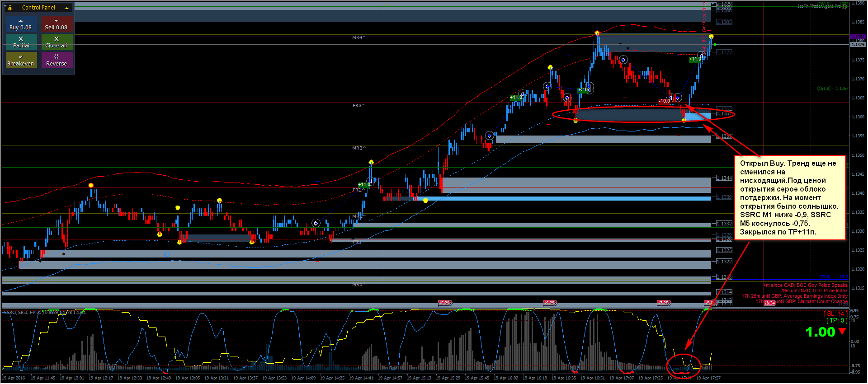Viewport: 868px width, 384px height.
Task: Select the 1.1355 zone price label
Action: pyautogui.click(x=724, y=136)
